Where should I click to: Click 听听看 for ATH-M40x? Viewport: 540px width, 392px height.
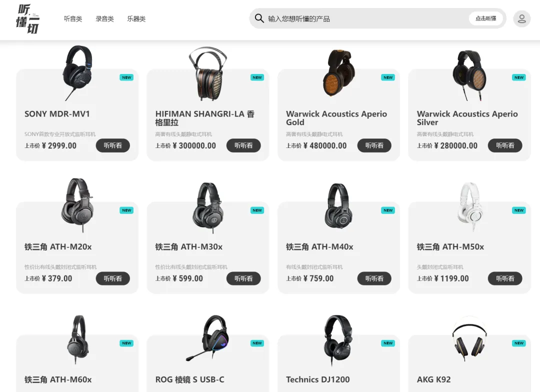(374, 278)
